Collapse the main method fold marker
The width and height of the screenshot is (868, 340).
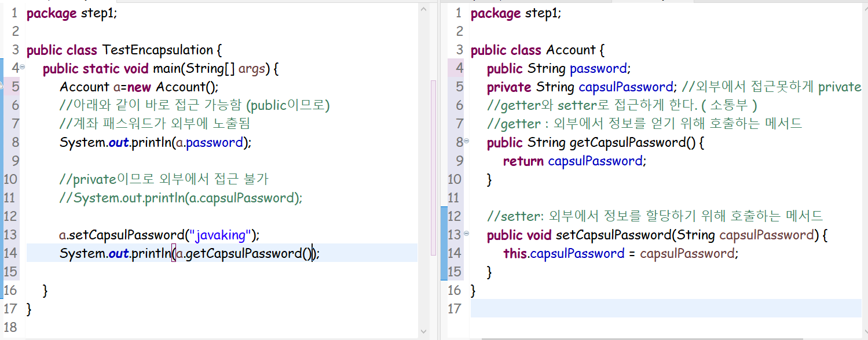point(22,67)
